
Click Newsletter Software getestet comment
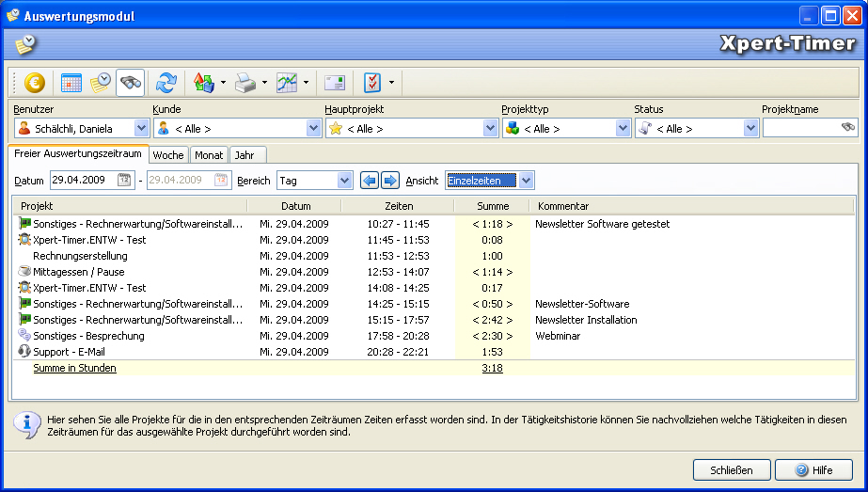tap(602, 224)
